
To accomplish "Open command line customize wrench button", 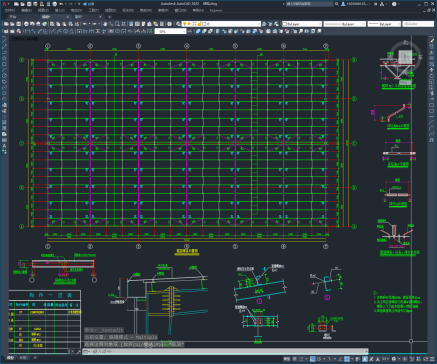I will pos(79,351).
